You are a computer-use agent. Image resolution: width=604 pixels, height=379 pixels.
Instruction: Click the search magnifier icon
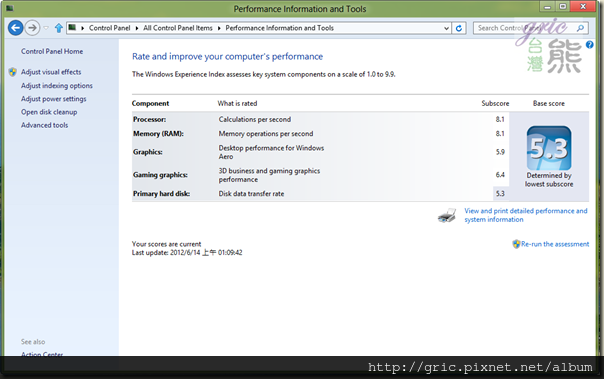[580, 28]
